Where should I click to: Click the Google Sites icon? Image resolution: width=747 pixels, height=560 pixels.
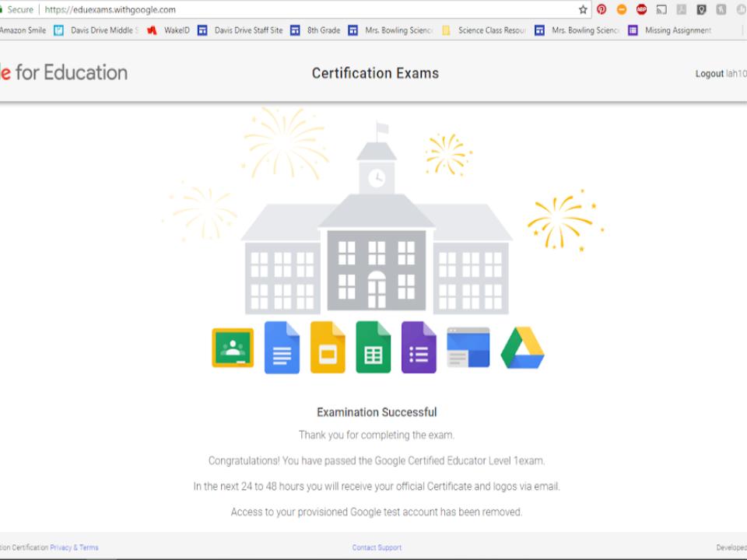coord(468,348)
